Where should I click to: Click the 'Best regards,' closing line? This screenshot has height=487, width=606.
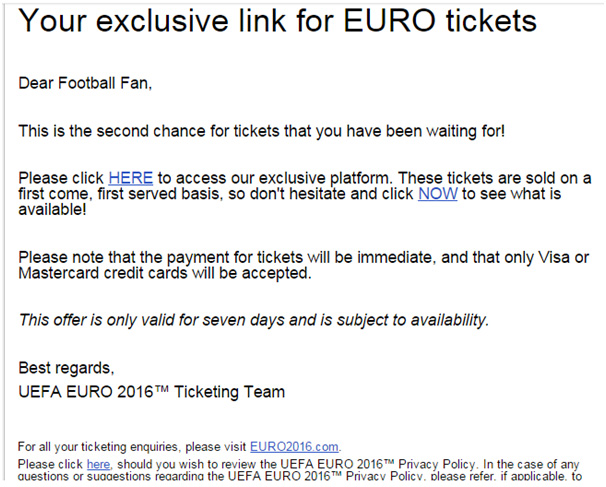[66, 368]
